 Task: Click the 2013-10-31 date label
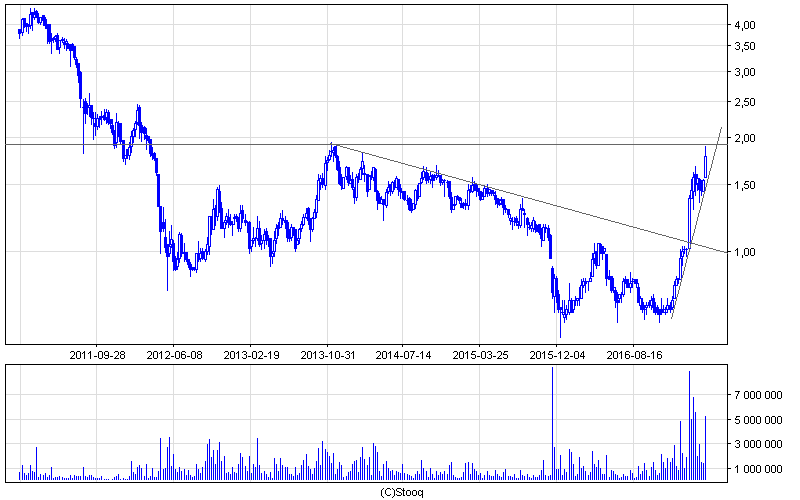point(328,355)
